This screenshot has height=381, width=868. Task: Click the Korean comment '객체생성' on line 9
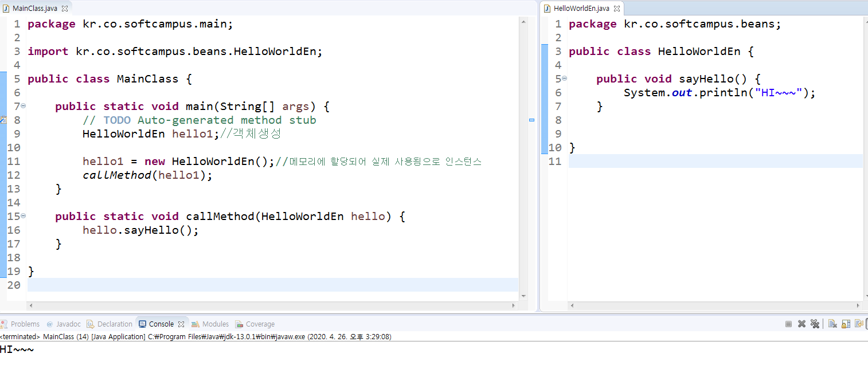(257, 134)
